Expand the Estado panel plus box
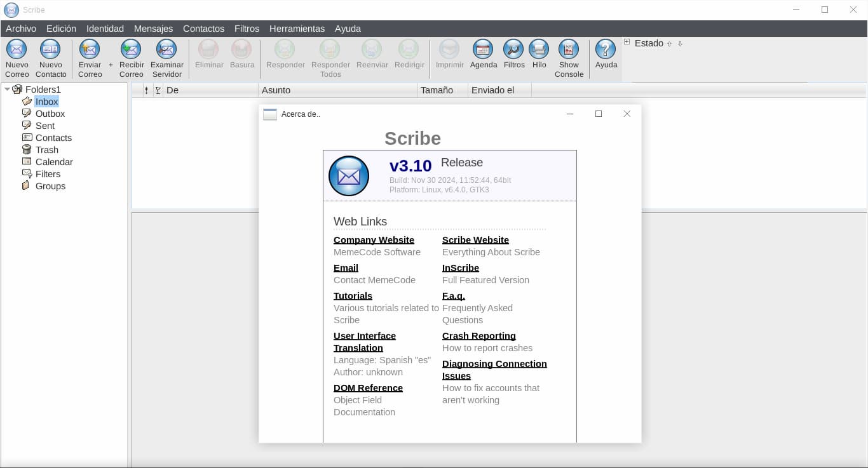The height and width of the screenshot is (468, 868). click(627, 42)
